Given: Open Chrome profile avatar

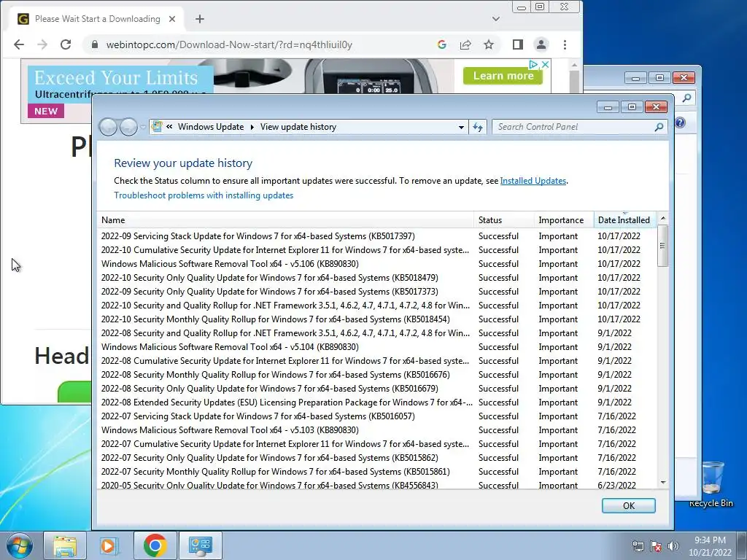Looking at the screenshot, I should click(541, 44).
